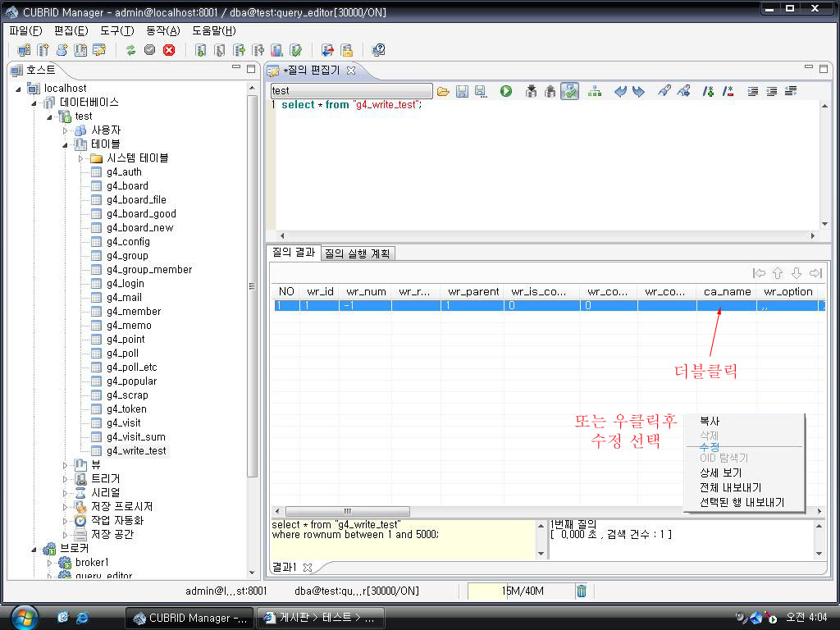Viewport: 840px width, 630px height.
Task: Click the 15M/40M memory usage bar
Action: pos(523,591)
